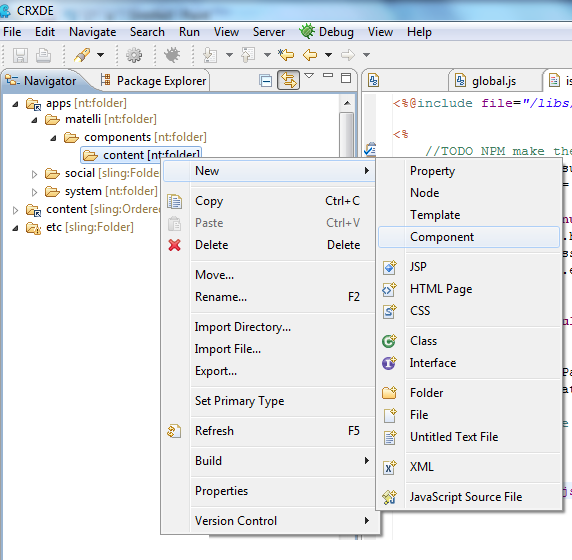
Task: Click the last edit location icon
Action: (286, 55)
